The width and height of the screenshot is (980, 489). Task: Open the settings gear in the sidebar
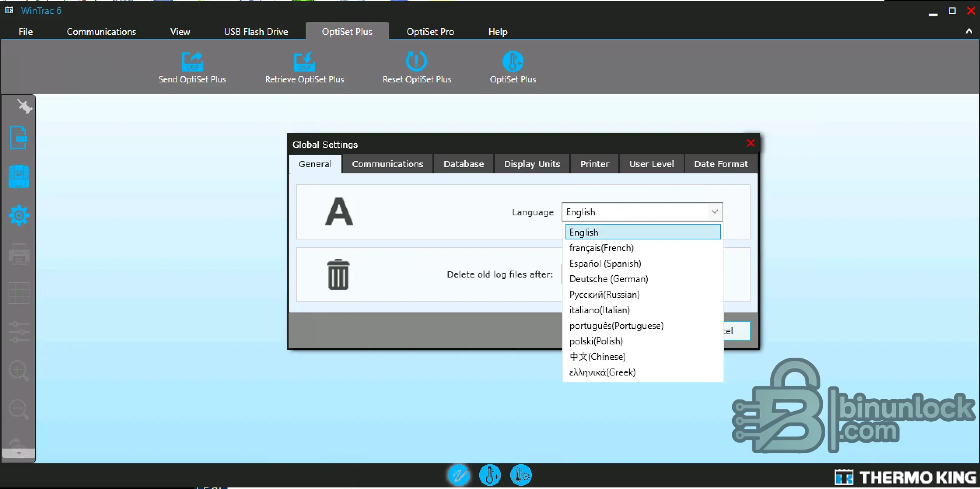[x=19, y=215]
